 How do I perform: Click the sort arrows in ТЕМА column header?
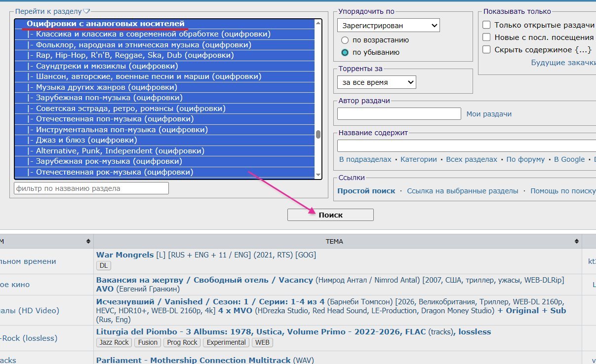[577, 241]
